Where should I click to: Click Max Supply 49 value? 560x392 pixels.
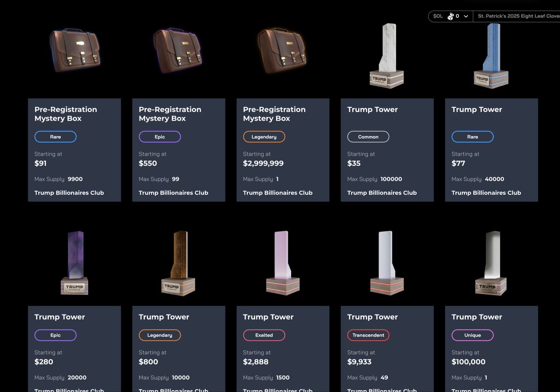[384, 378]
